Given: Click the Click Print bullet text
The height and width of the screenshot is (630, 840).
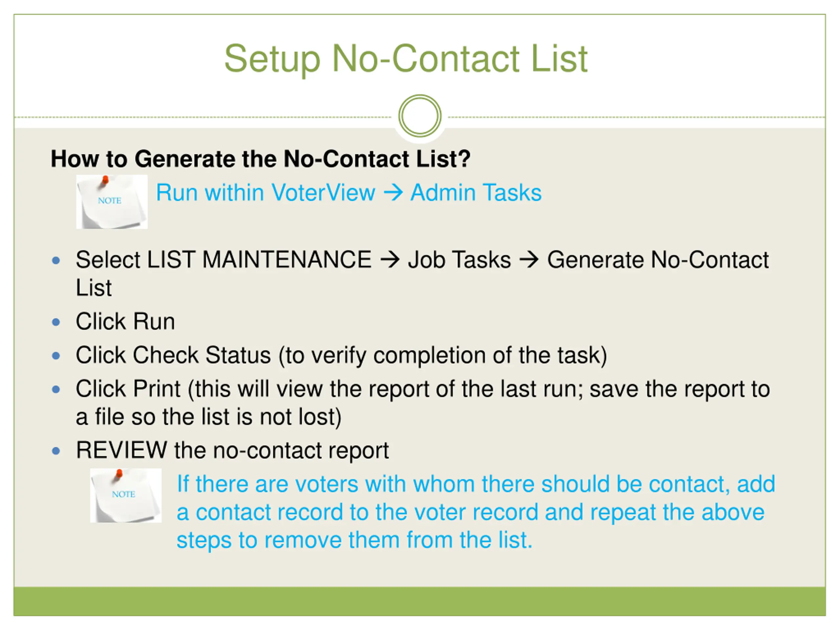Looking at the screenshot, I should [x=423, y=403].
